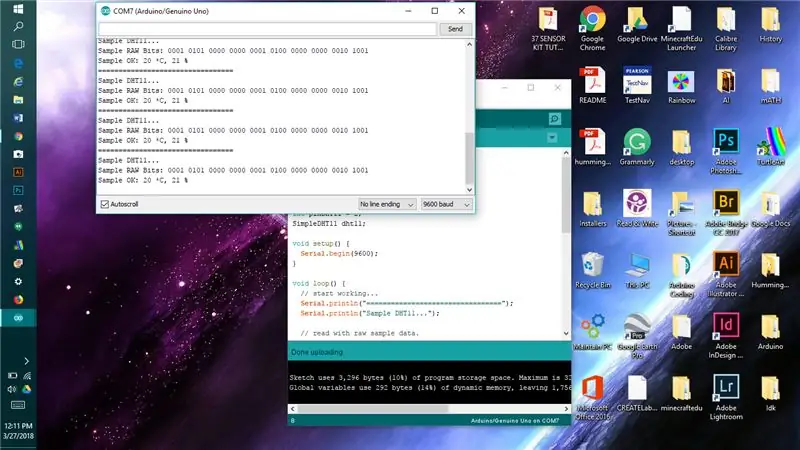
Task: Select the 37 SENSOR KIT TUT PDF icon
Action: (x=548, y=28)
